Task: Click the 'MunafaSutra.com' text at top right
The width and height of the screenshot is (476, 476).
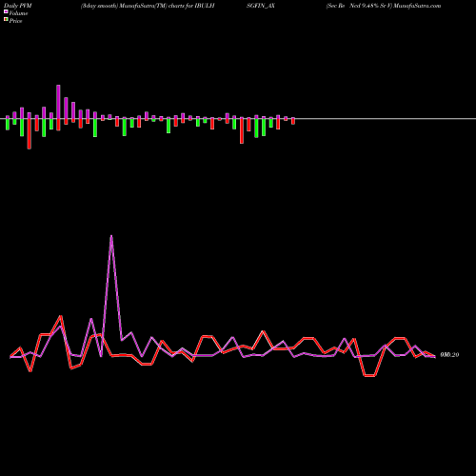Action: tap(417, 6)
